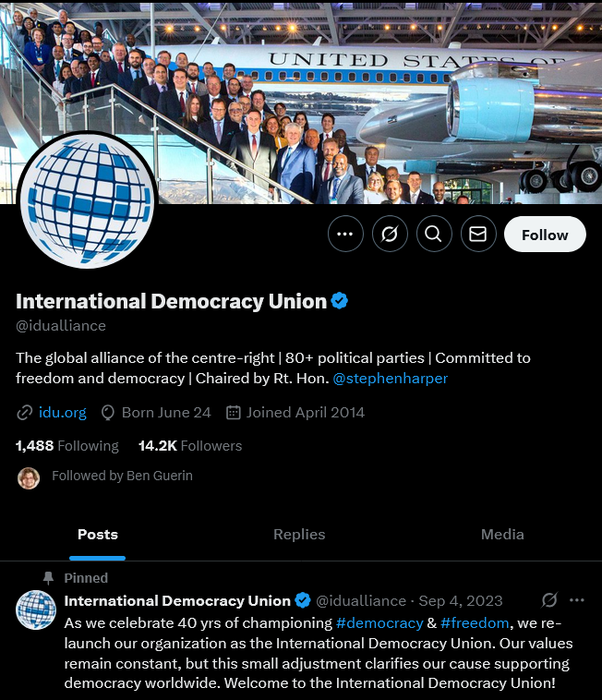
Task: Open the globe profile picture
Action: (x=87, y=200)
